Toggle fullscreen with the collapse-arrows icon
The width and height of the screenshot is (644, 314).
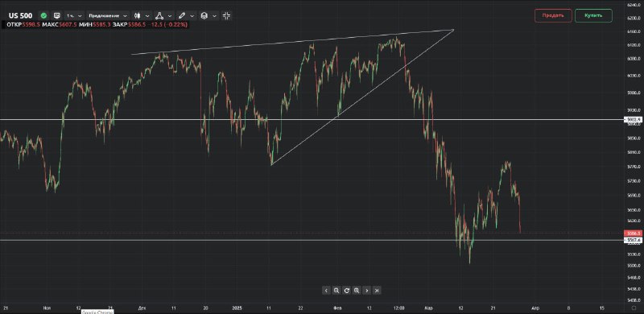click(x=226, y=15)
